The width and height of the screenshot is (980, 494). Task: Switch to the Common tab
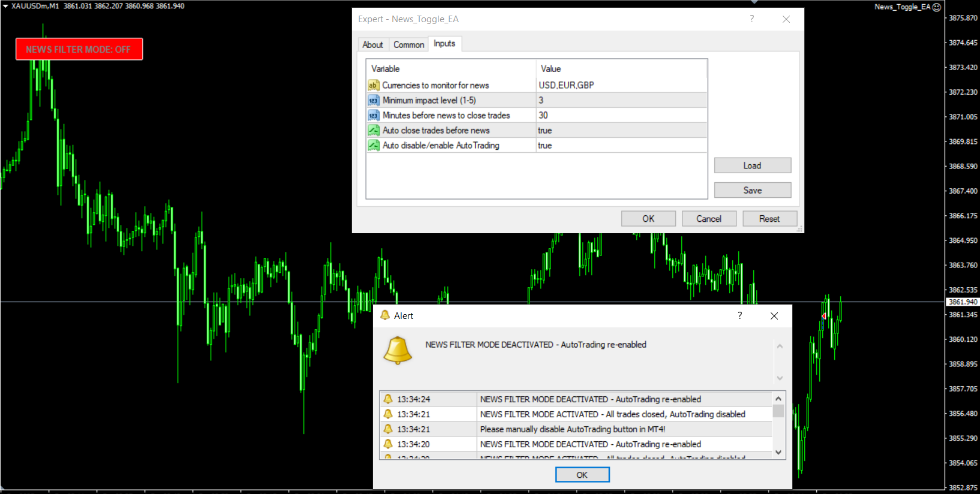[x=408, y=45]
